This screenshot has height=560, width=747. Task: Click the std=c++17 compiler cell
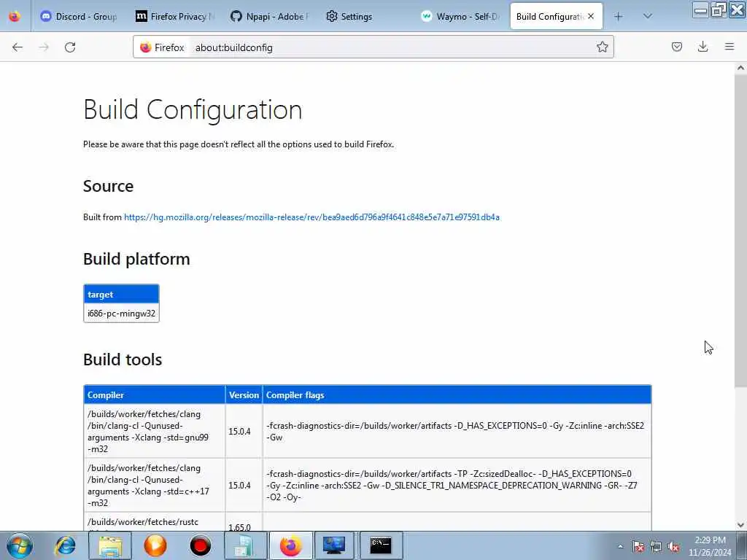point(155,485)
